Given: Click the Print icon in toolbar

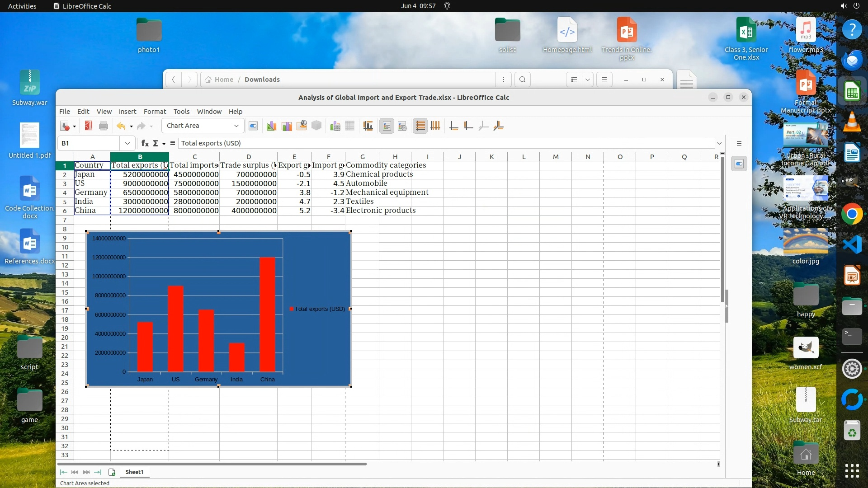Looking at the screenshot, I should (x=104, y=126).
